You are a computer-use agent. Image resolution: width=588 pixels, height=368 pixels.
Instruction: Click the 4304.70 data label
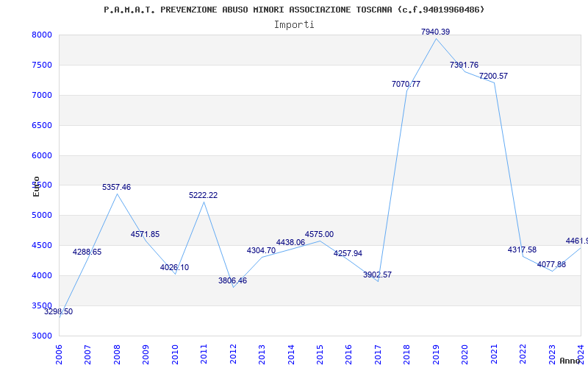[261, 250]
